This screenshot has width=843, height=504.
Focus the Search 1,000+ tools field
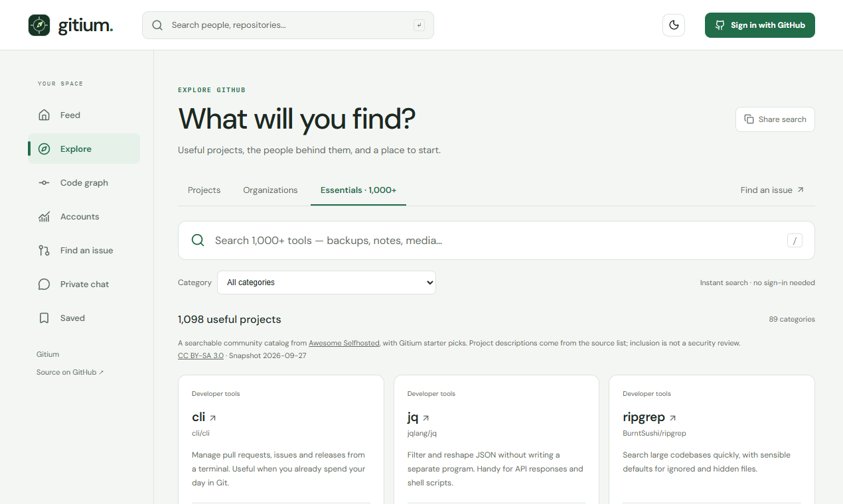tap(497, 240)
